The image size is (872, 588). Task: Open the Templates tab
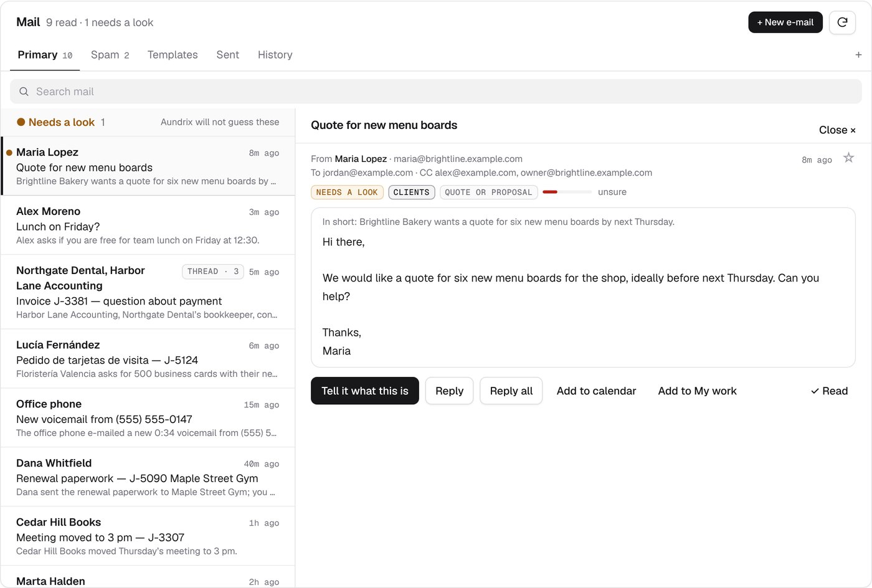click(x=173, y=55)
